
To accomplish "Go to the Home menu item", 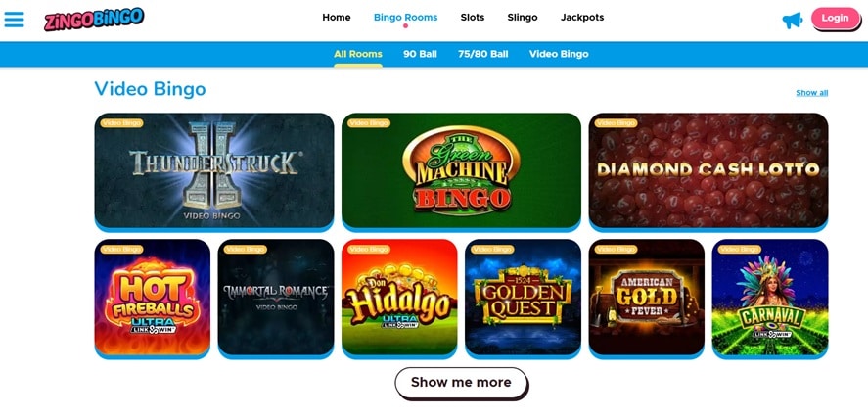I will (x=337, y=18).
